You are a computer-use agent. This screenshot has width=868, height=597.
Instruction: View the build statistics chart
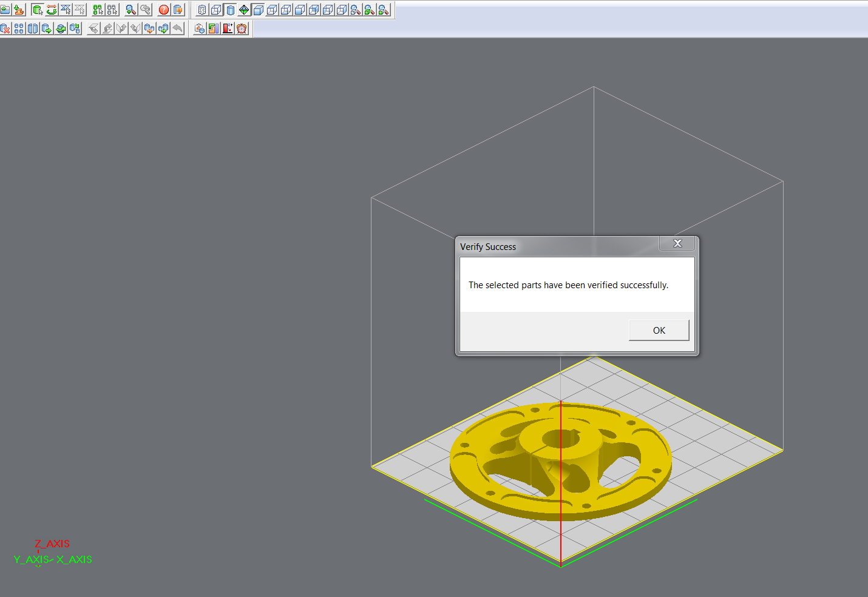[213, 28]
